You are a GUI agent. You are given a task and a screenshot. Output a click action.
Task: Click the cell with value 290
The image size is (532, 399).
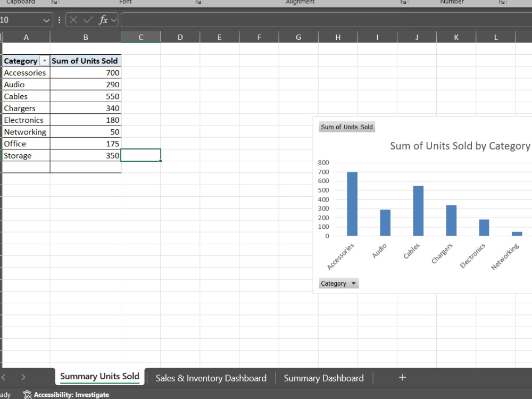pyautogui.click(x=86, y=85)
